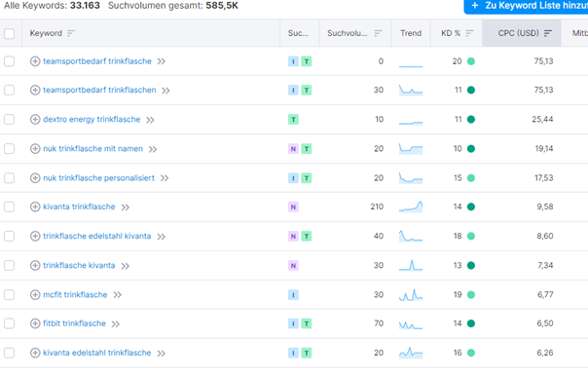Image resolution: width=588 pixels, height=375 pixels.
Task: Expand chevrons beside dextro energy trinkflasche
Action: pyautogui.click(x=150, y=120)
